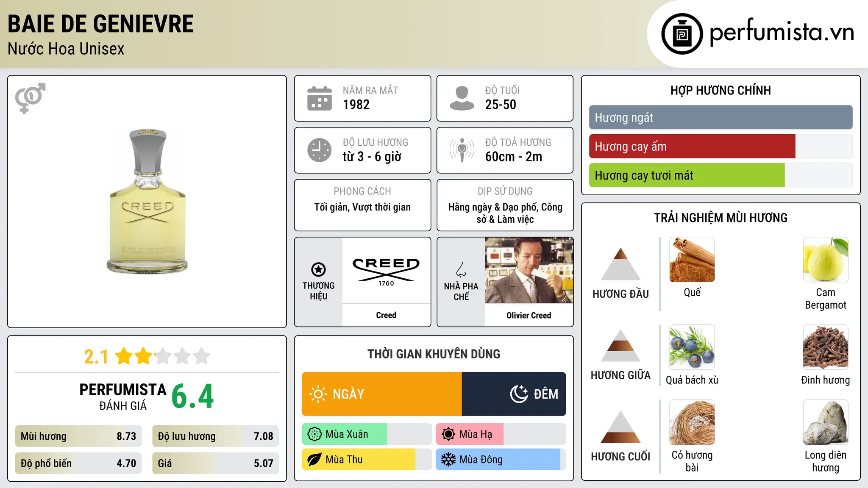The height and width of the screenshot is (488, 868).
Task: Click the nose icon above Nhà pha chế
Action: point(461,269)
